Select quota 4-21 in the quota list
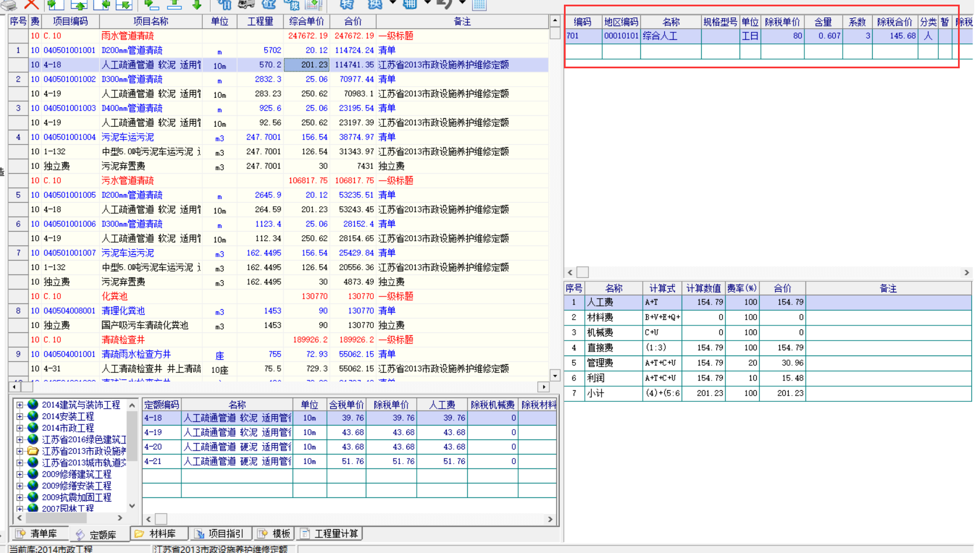Viewport: 980px width, 553px height. (349, 462)
